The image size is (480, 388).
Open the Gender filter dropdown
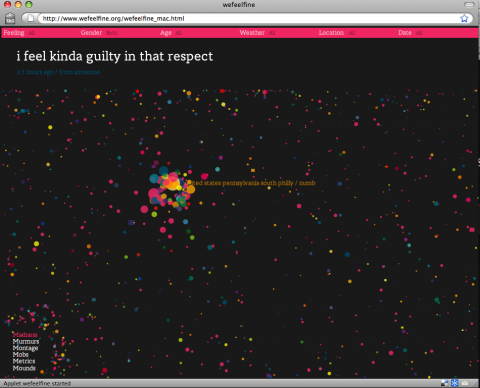pos(99,33)
